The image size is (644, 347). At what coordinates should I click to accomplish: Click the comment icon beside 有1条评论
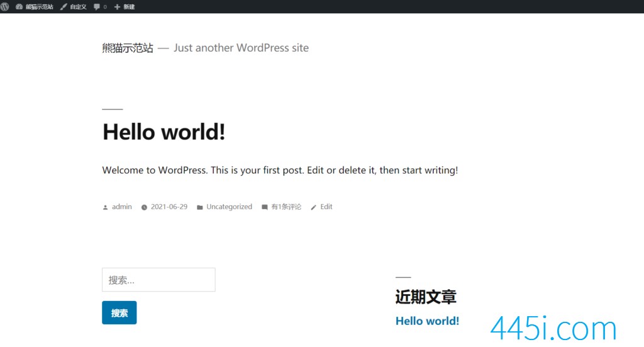click(x=265, y=207)
